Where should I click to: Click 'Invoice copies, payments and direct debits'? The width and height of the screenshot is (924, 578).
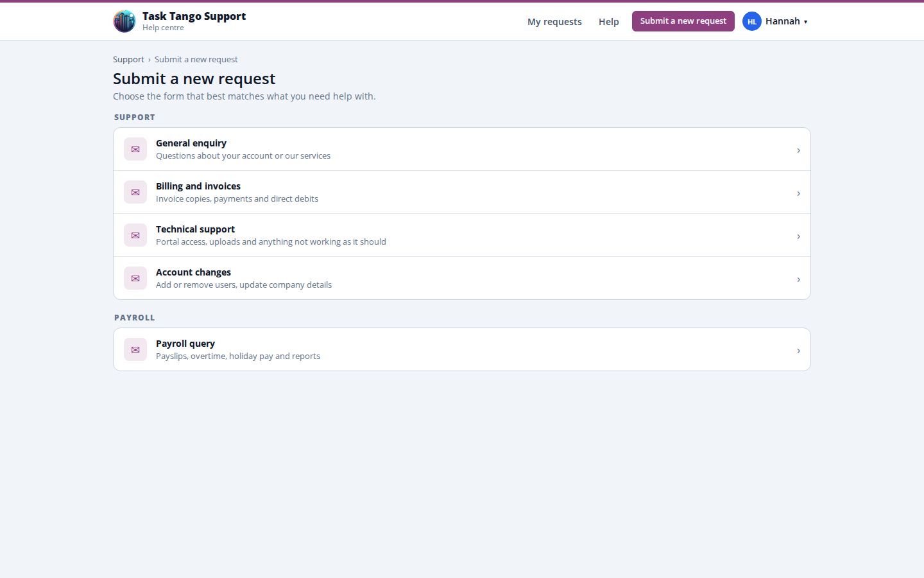tap(237, 198)
